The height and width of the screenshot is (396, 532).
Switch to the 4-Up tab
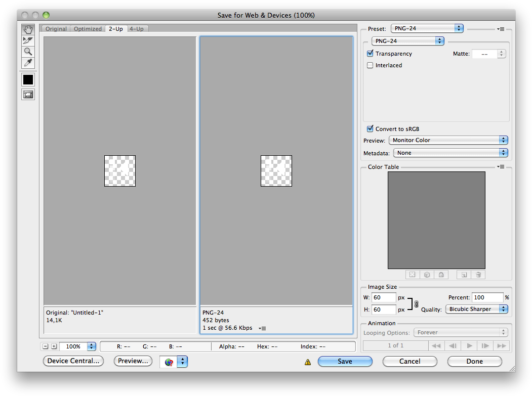click(137, 29)
